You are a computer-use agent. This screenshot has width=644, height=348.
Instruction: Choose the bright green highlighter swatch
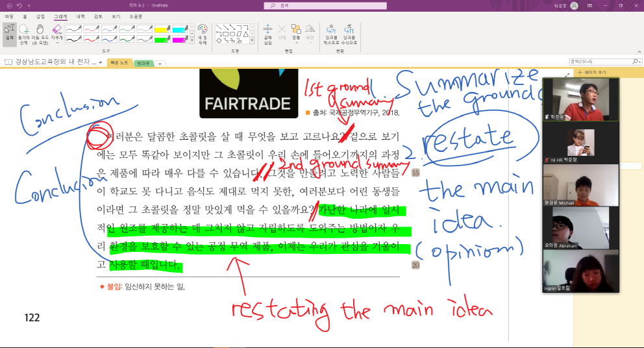(x=162, y=39)
